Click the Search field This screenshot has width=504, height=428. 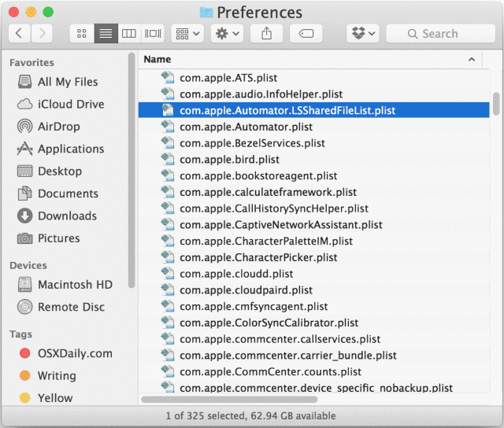click(439, 34)
